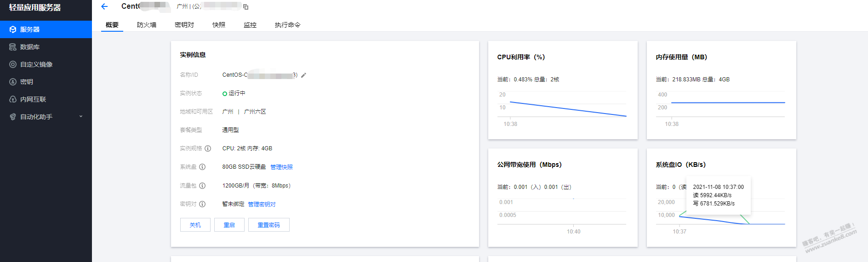Click the copy icon beside the IP address
The height and width of the screenshot is (262, 868).
point(246,7)
